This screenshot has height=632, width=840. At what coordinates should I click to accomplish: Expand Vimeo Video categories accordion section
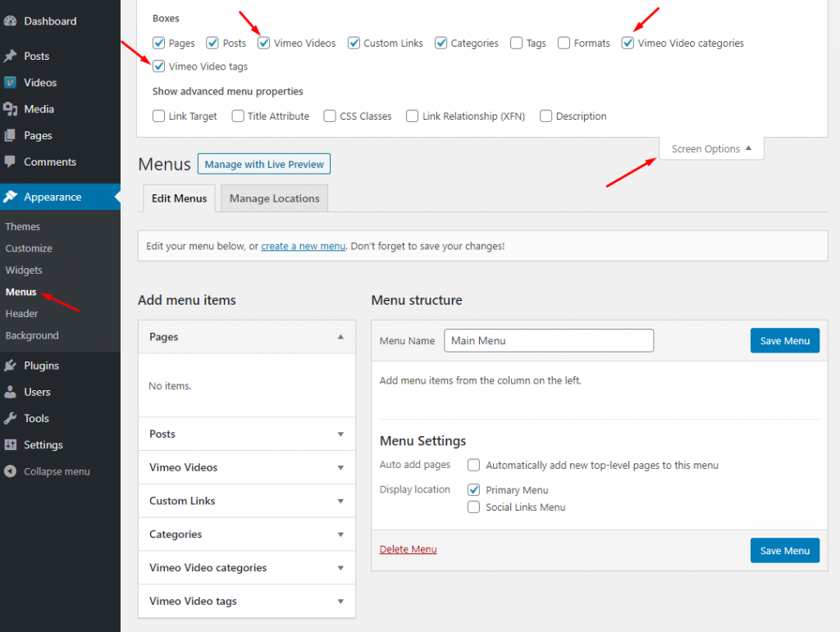pos(247,568)
